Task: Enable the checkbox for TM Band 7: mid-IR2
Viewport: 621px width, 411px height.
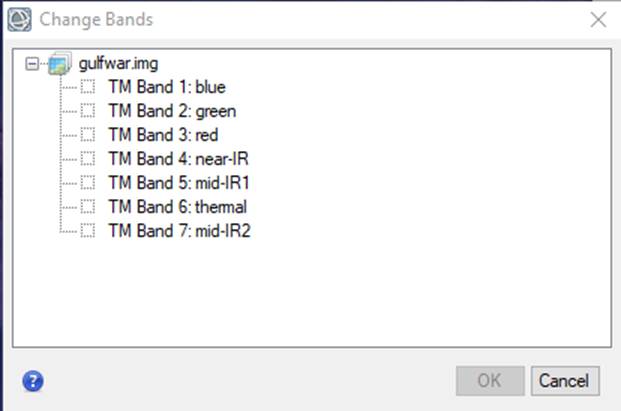Action: tap(88, 230)
